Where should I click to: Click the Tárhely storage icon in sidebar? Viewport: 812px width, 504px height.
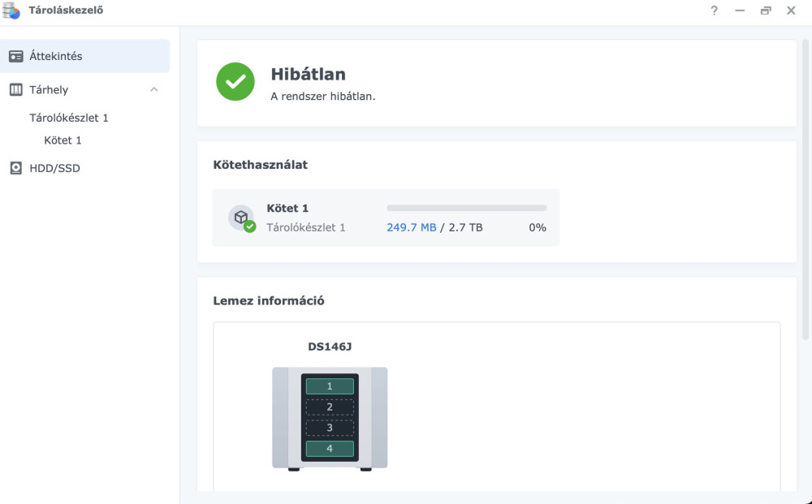(15, 90)
